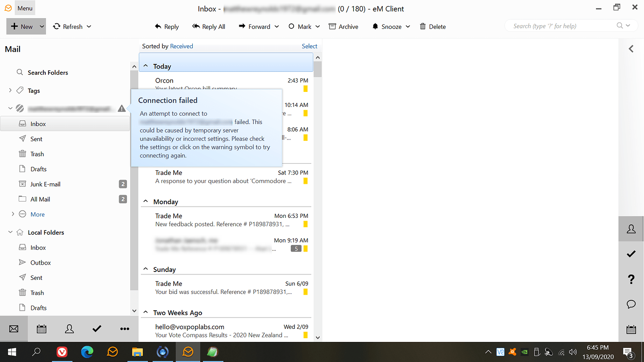Click Select above the message list

click(x=309, y=46)
